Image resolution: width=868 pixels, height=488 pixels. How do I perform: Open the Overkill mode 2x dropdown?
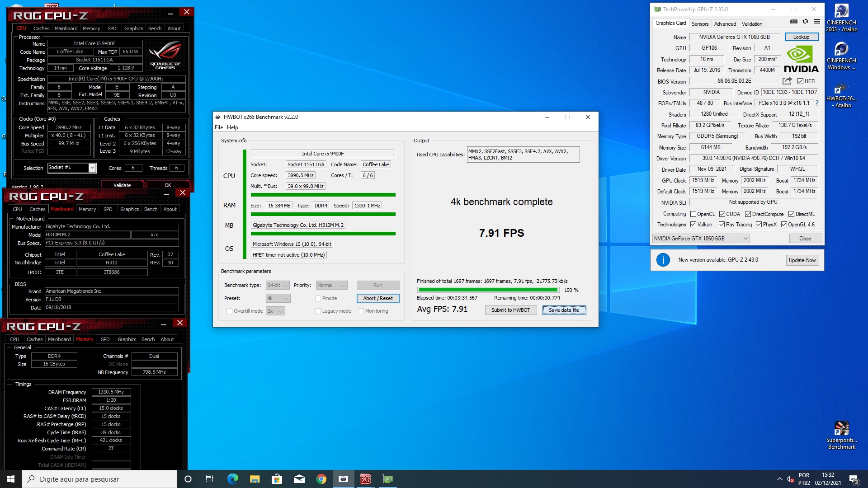pyautogui.click(x=275, y=311)
